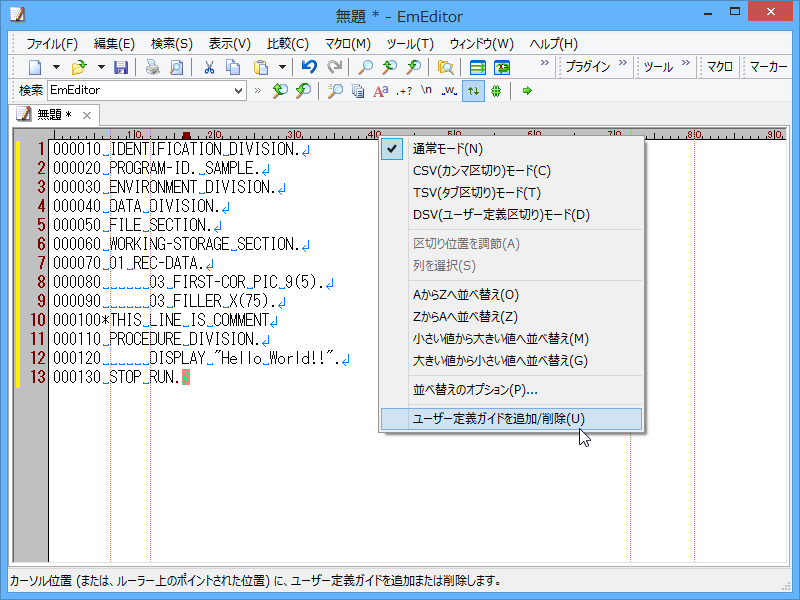Open the 検索(S) menu
This screenshot has height=600, width=800.
click(171, 44)
